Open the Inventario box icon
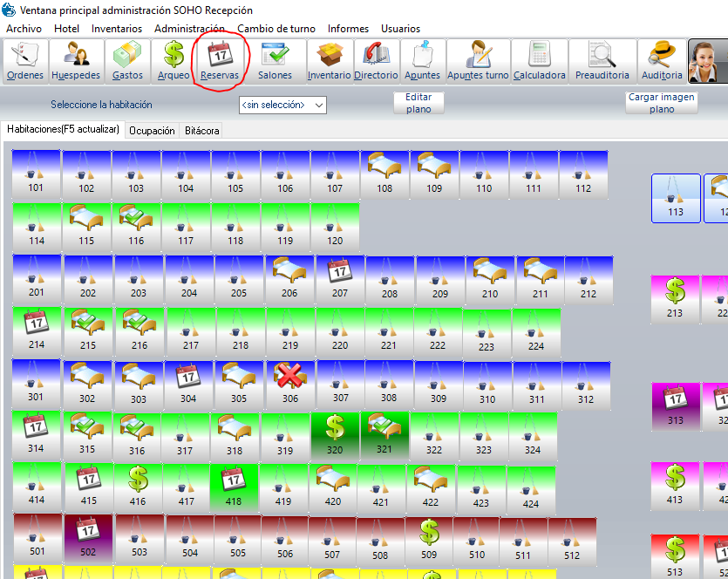Screen dimensions: 728x579 329,61
